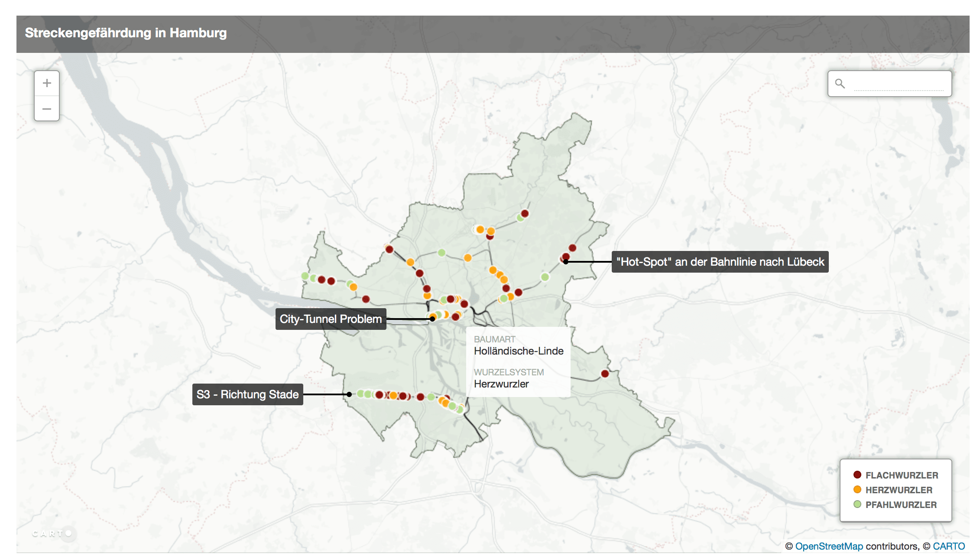
Task: Click the Herzwurzler orange legend dot
Action: click(x=857, y=489)
